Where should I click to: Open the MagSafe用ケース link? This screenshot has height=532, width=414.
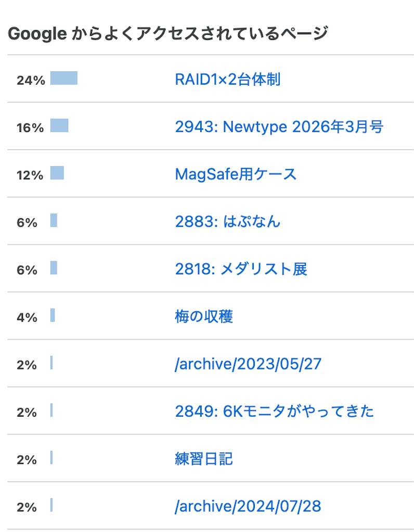236,175
